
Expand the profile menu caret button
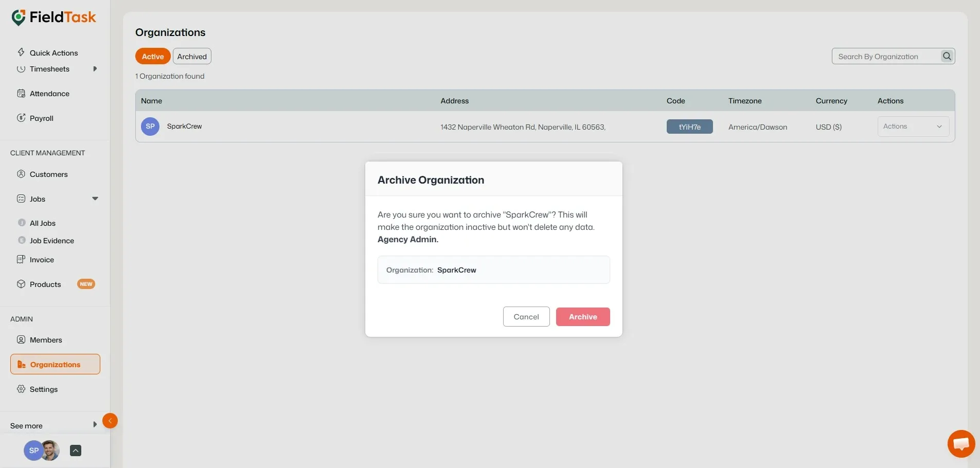[76, 451]
